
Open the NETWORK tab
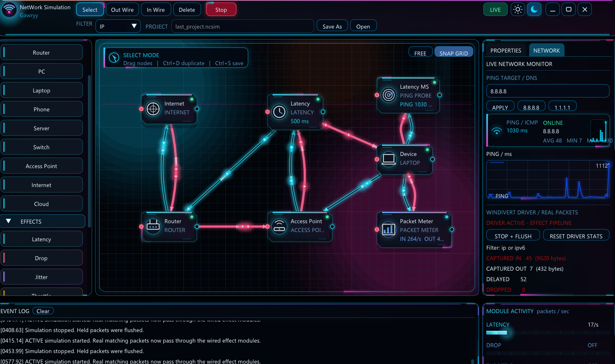pos(546,50)
